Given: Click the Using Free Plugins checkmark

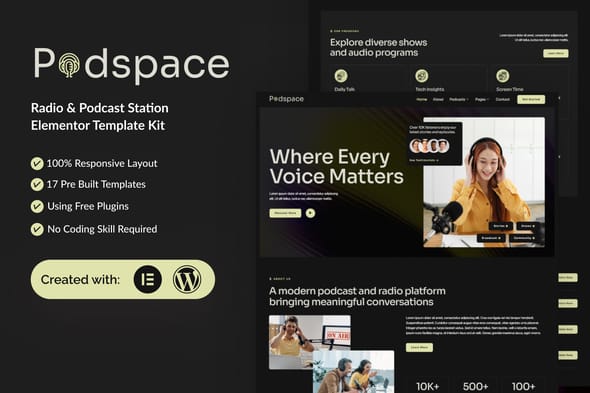Looking at the screenshot, I should pos(37,206).
